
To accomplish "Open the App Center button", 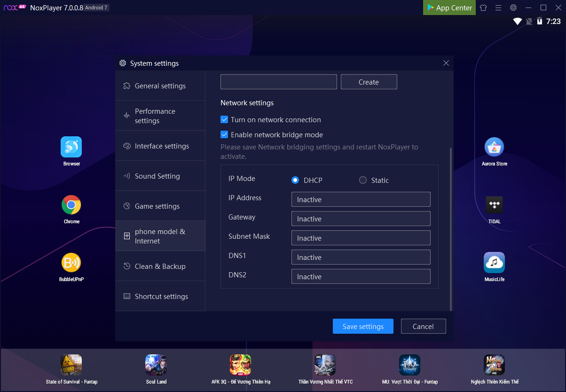I will [449, 8].
